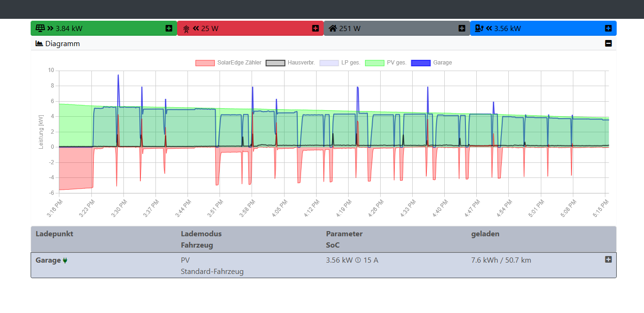Expand the blue charging 3.56 kW panel
Image resolution: width=644 pixels, height=313 pixels.
point(608,28)
